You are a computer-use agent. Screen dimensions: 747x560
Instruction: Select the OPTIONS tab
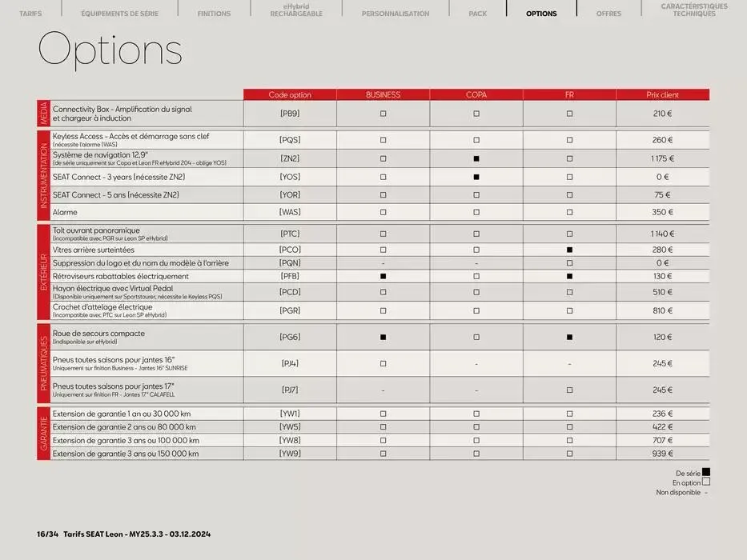tap(541, 13)
